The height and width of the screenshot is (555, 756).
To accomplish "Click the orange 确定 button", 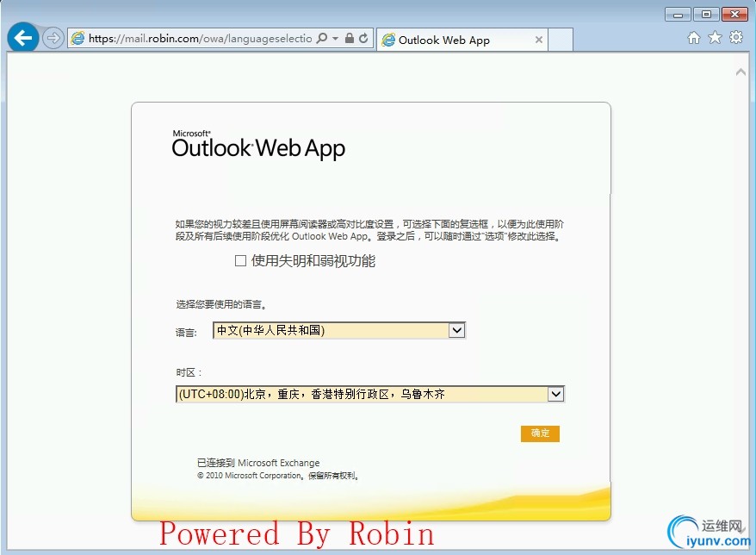I will pos(540,433).
